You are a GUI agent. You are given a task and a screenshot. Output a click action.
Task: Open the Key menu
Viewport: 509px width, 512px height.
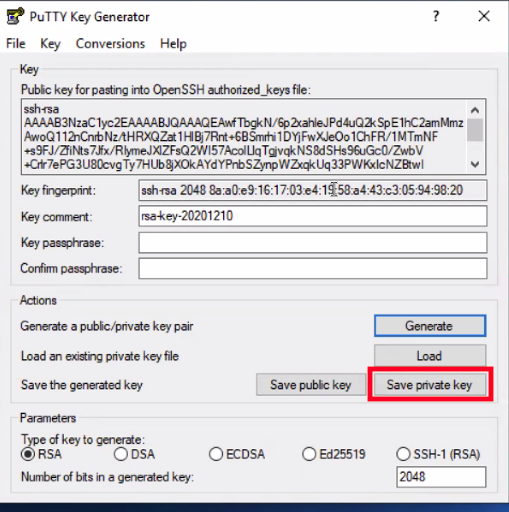(x=50, y=44)
